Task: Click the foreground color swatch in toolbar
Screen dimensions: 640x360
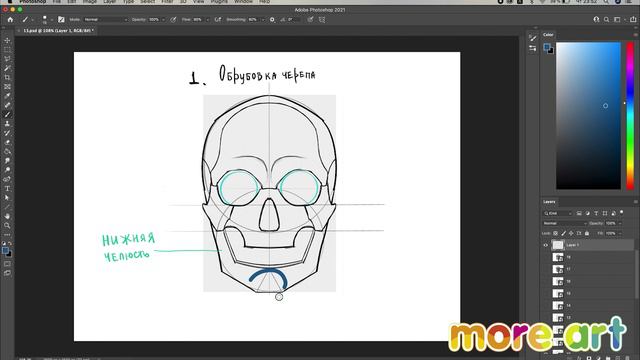Action: coord(5,250)
